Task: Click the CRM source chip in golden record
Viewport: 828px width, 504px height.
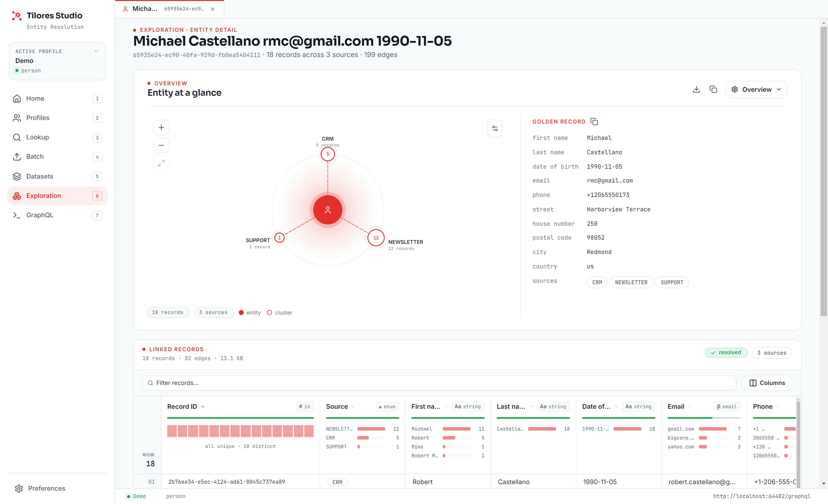Action: 597,283
